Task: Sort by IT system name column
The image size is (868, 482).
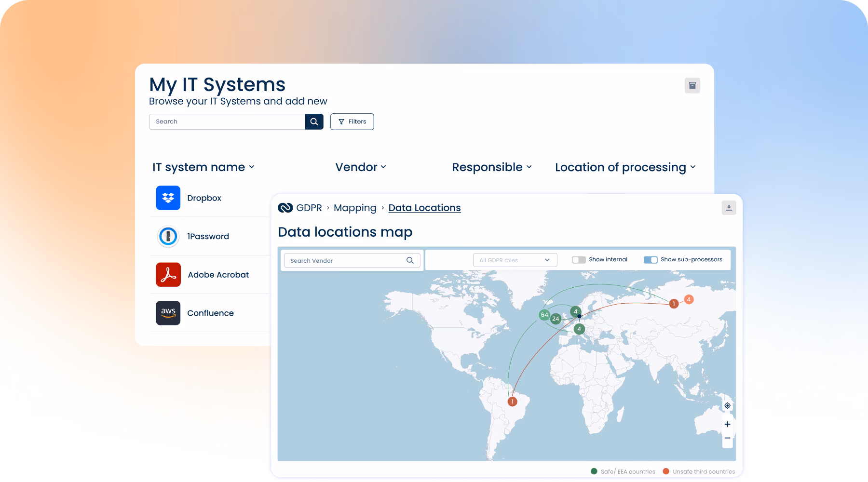Action: click(x=203, y=167)
